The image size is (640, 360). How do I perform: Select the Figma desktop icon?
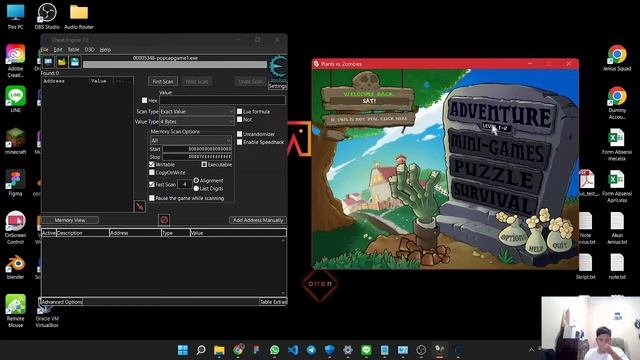[x=16, y=183]
